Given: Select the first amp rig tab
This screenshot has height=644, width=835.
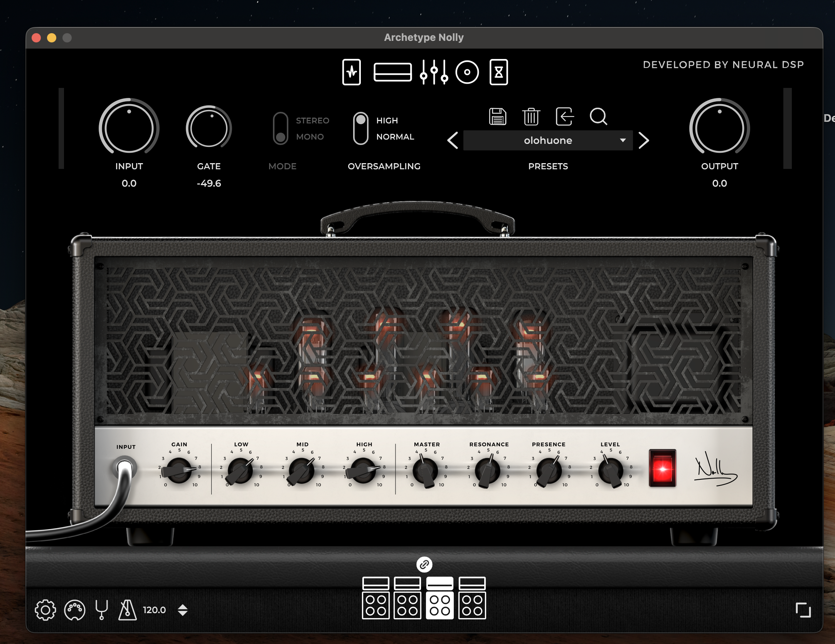Looking at the screenshot, I should tap(375, 598).
